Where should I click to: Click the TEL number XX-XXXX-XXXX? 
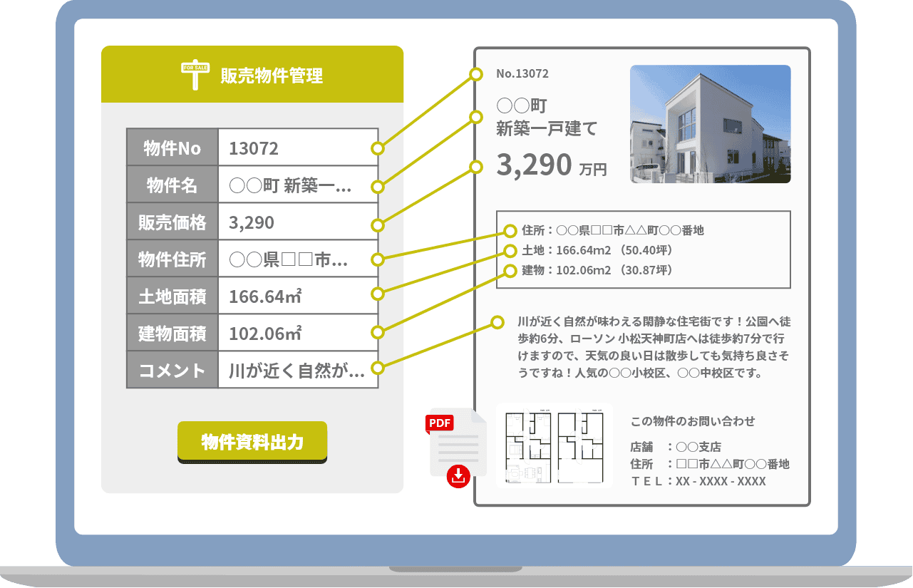[720, 482]
